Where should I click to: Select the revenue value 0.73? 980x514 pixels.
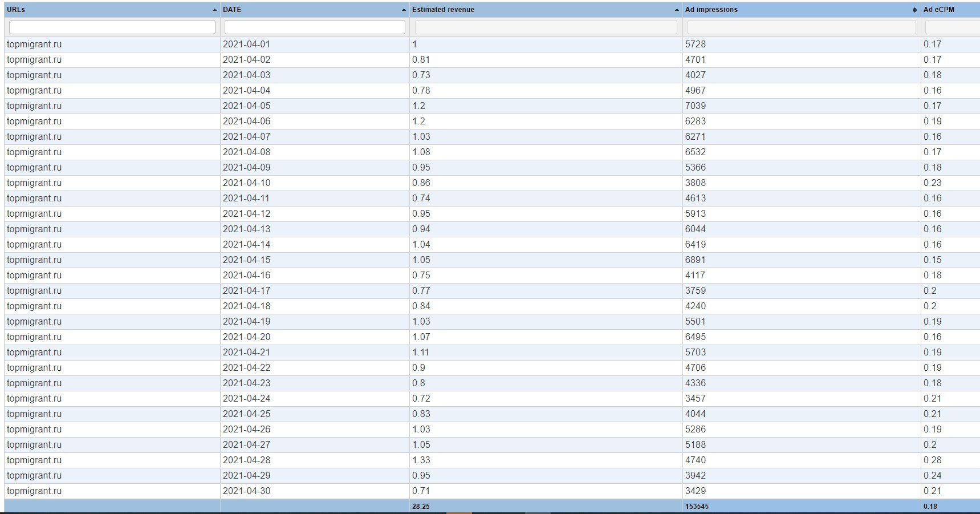coord(421,75)
